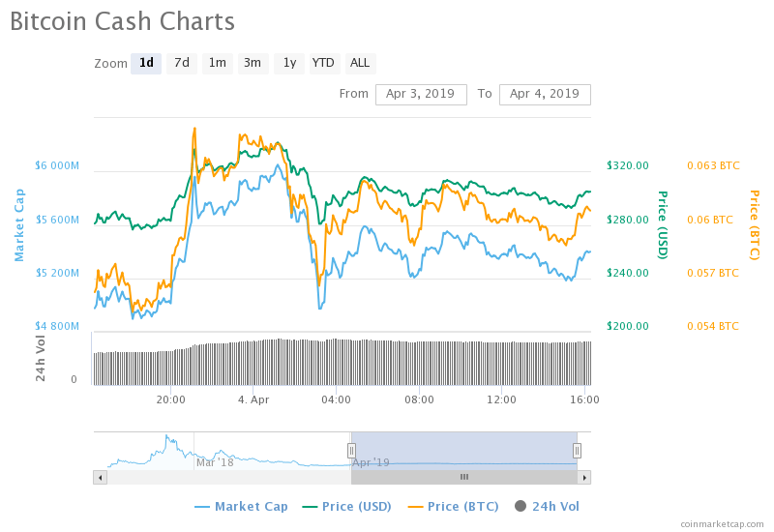Screen dimensions: 774x532
Task: Select YTD zoom option
Action: [x=323, y=63]
